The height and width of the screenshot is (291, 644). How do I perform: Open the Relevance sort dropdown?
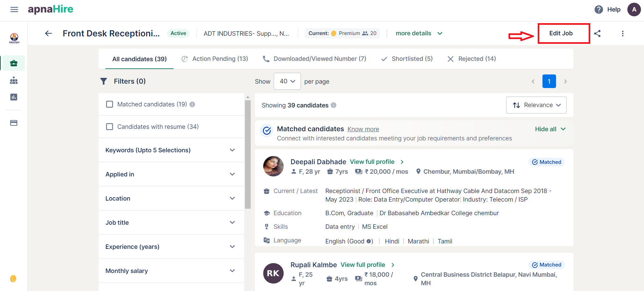tap(536, 105)
